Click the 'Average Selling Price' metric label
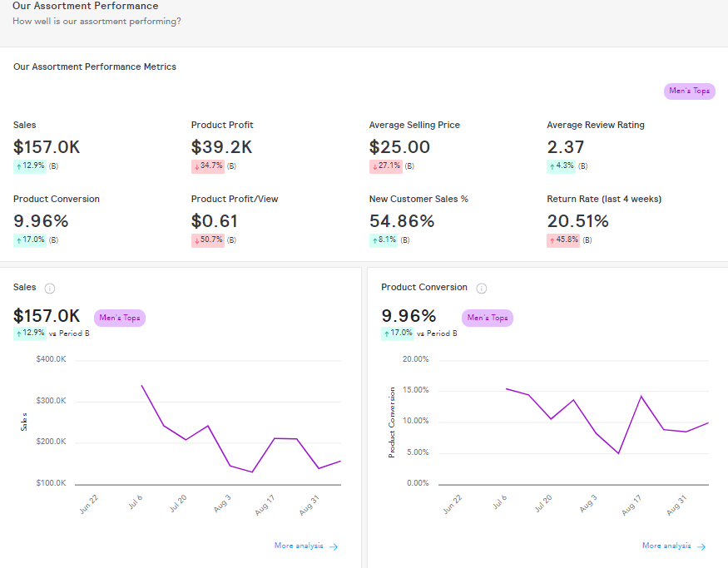This screenshot has width=728, height=568. coord(414,125)
